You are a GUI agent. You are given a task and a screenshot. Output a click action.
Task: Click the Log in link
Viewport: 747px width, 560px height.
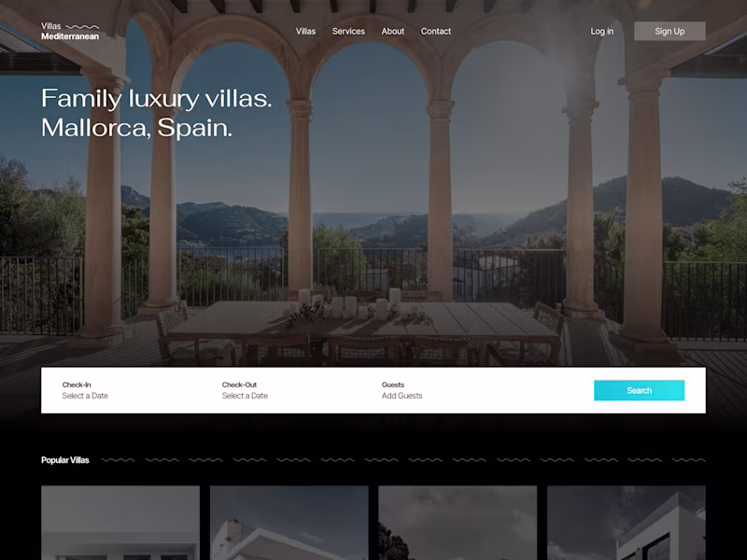tap(601, 32)
